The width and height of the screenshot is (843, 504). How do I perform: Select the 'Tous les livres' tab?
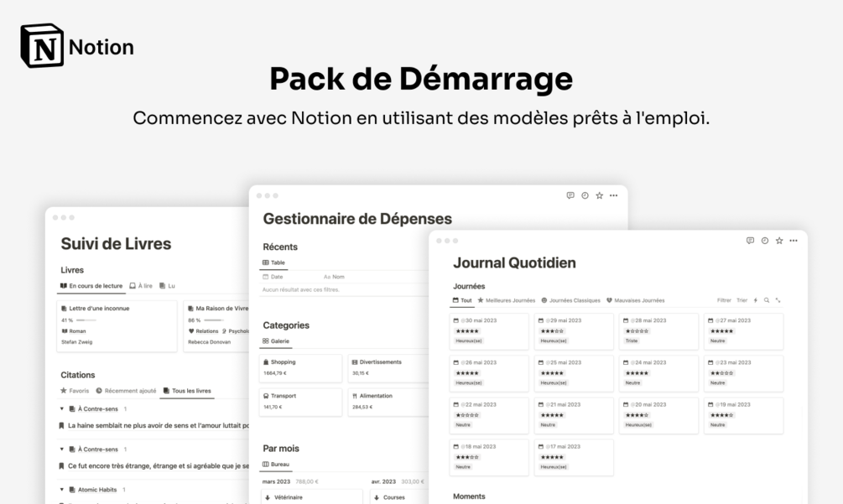click(187, 391)
